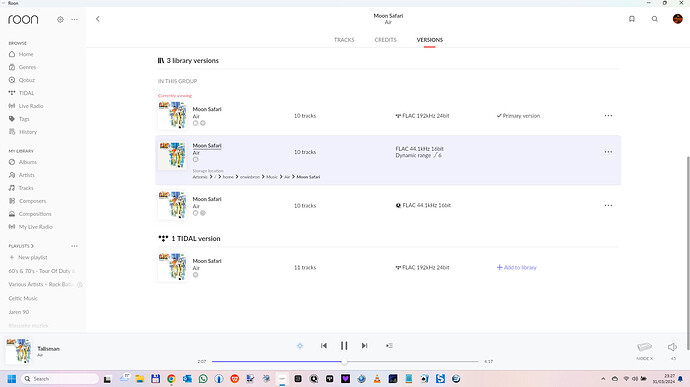The width and height of the screenshot is (690, 387).
Task: Expand the Playlists section chevron
Action: (x=32, y=246)
